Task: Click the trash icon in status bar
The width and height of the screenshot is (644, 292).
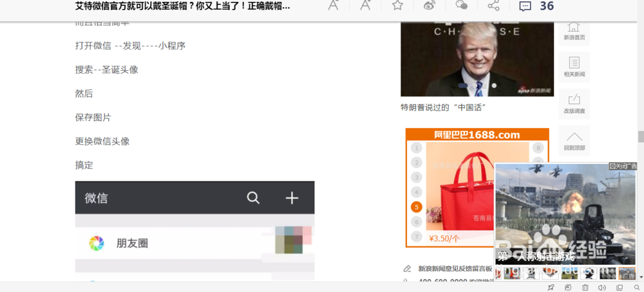Action: 585,287
